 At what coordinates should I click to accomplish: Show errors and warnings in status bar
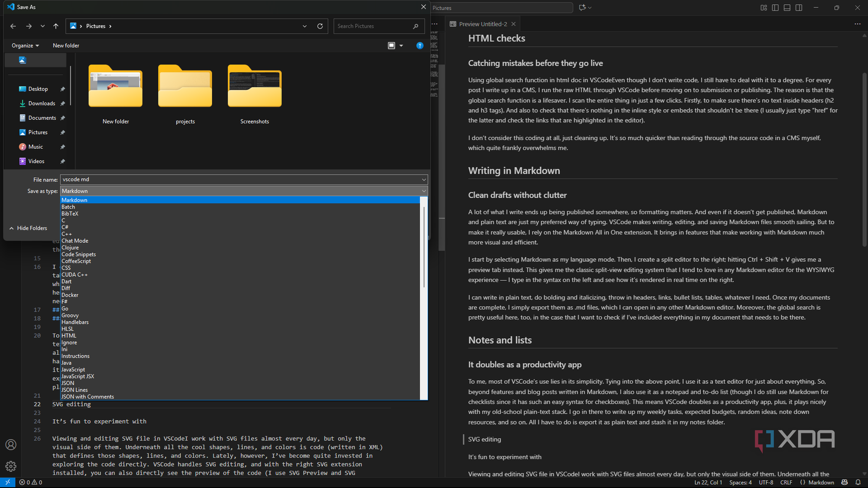pyautogui.click(x=31, y=482)
